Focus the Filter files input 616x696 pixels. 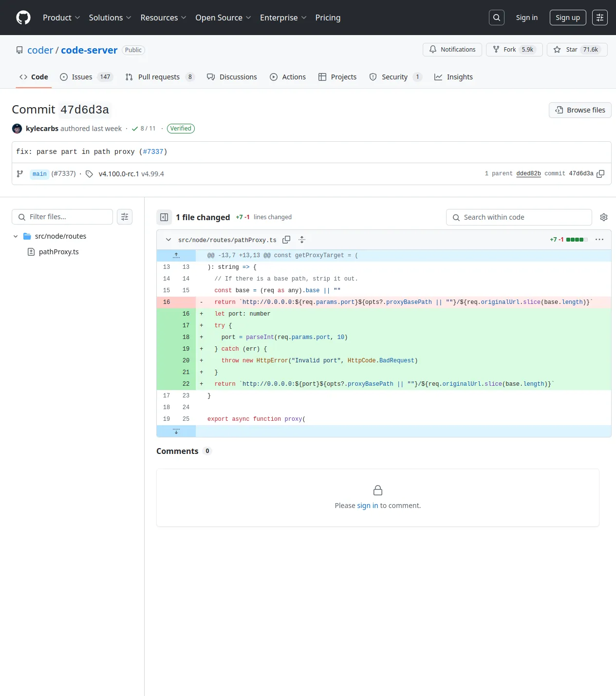62,217
